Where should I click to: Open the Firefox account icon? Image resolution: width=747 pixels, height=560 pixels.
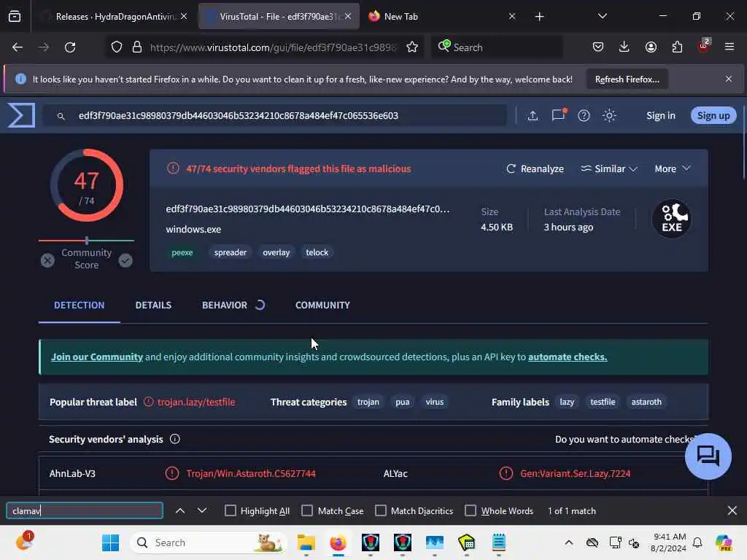651,47
